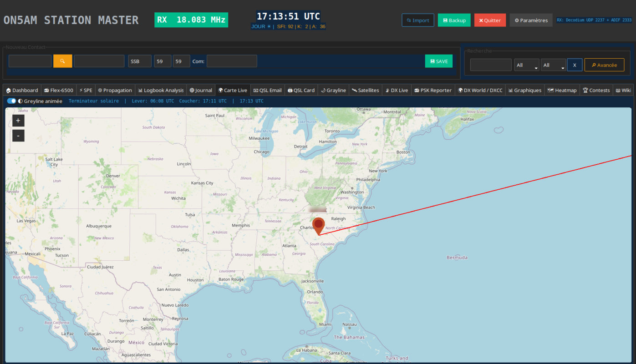This screenshot has width=636, height=364.
Task: Click the 17:13:51 UTC clock display
Action: click(288, 16)
